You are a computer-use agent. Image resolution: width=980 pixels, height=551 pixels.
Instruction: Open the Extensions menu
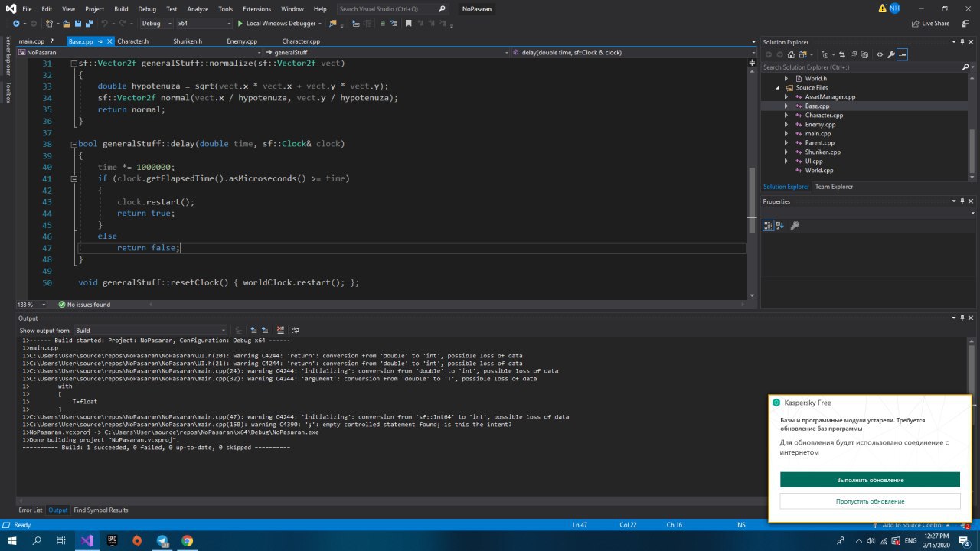click(x=256, y=9)
